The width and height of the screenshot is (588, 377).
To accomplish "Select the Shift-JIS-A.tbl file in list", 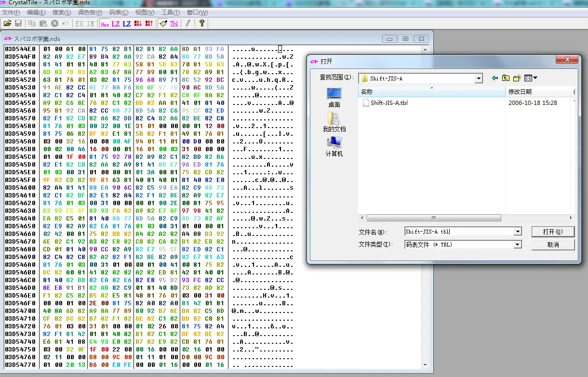I will 388,103.
